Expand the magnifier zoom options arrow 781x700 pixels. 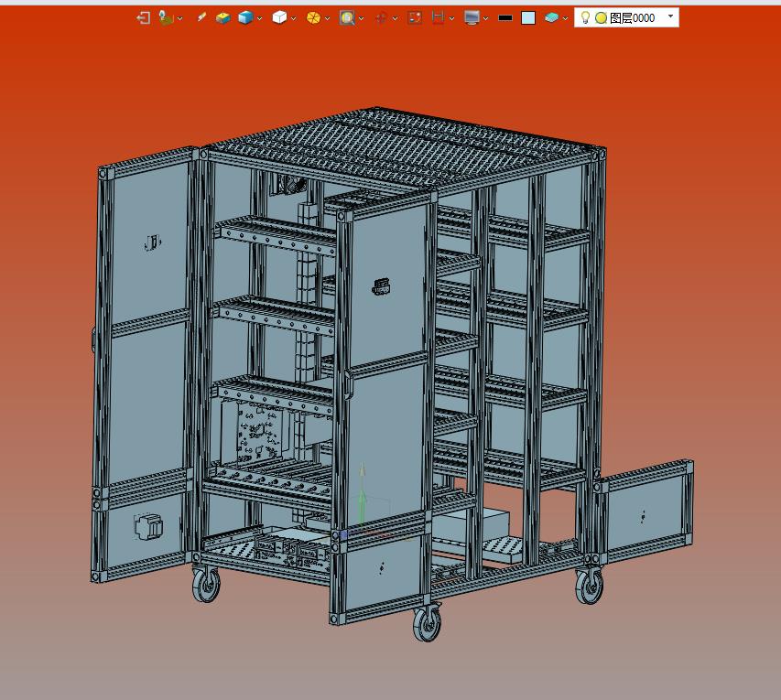coord(362,18)
